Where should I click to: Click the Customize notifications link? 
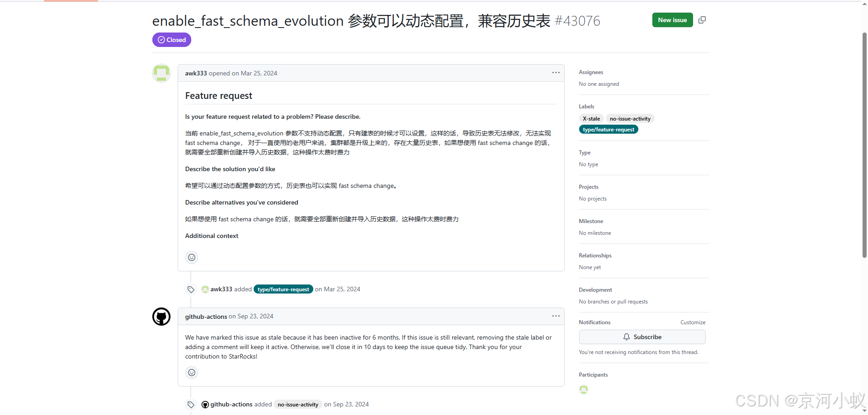[x=693, y=322]
